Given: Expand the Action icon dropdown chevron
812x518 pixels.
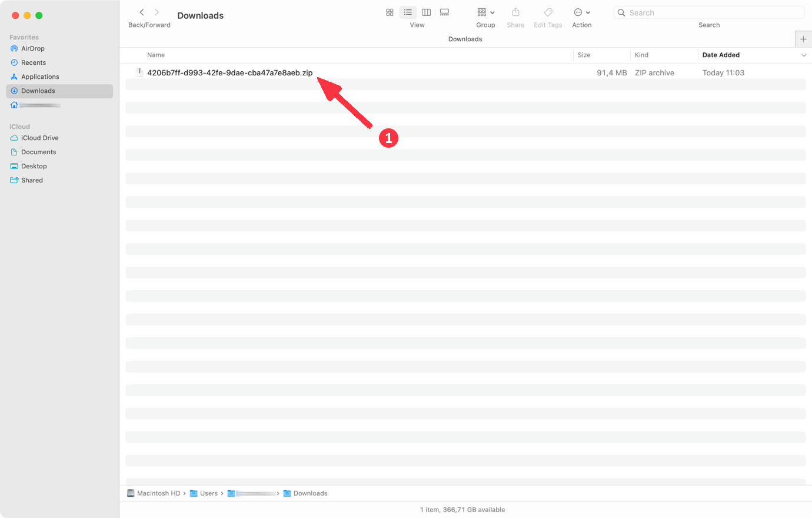Looking at the screenshot, I should click(588, 12).
